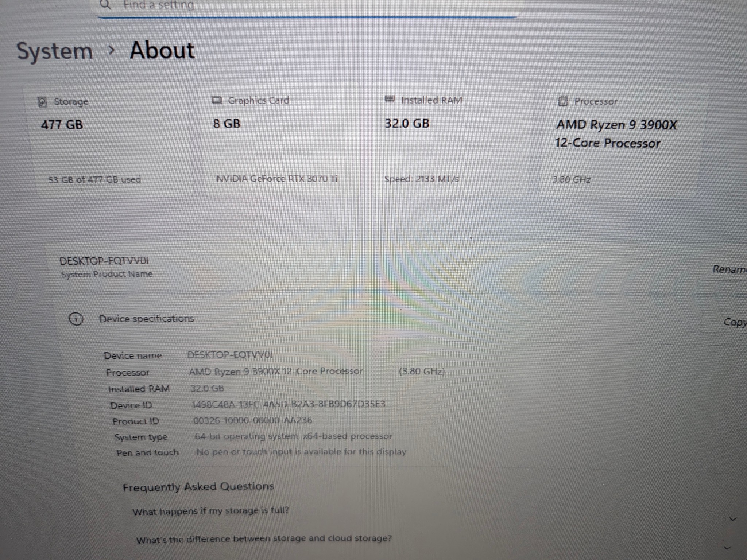Open the Installed RAM 32.0 GB card

click(x=452, y=140)
